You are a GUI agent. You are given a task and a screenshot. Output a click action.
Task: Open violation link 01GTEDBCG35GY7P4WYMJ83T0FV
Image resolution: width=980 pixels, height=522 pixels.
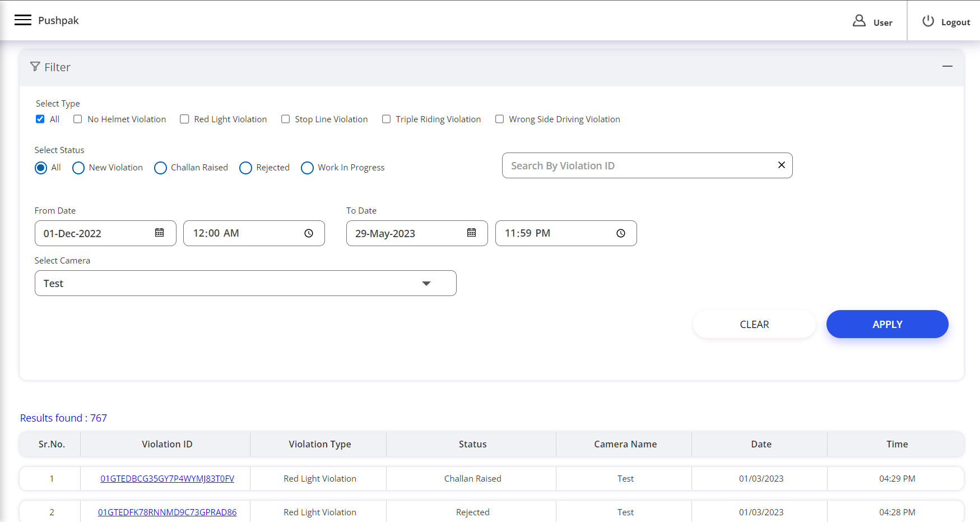click(167, 478)
